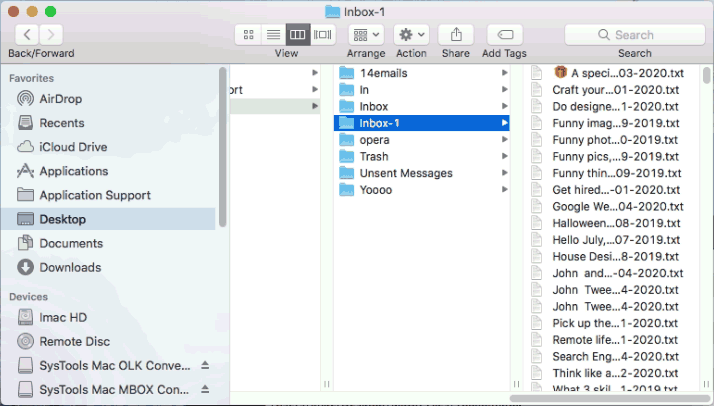This screenshot has height=406, width=714.
Task: Select Desktop in the sidebar
Action: pyautogui.click(x=108, y=219)
